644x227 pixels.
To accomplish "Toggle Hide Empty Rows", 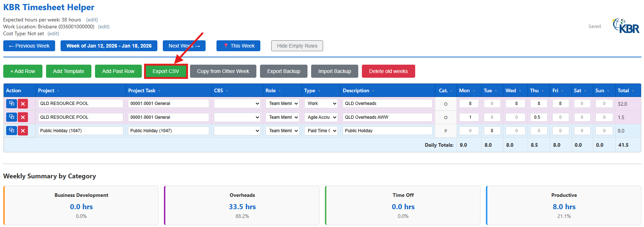I will click(297, 46).
